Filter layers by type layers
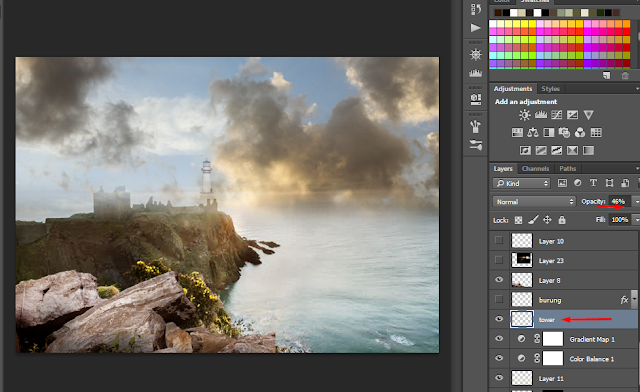The image size is (640, 392). tap(593, 183)
